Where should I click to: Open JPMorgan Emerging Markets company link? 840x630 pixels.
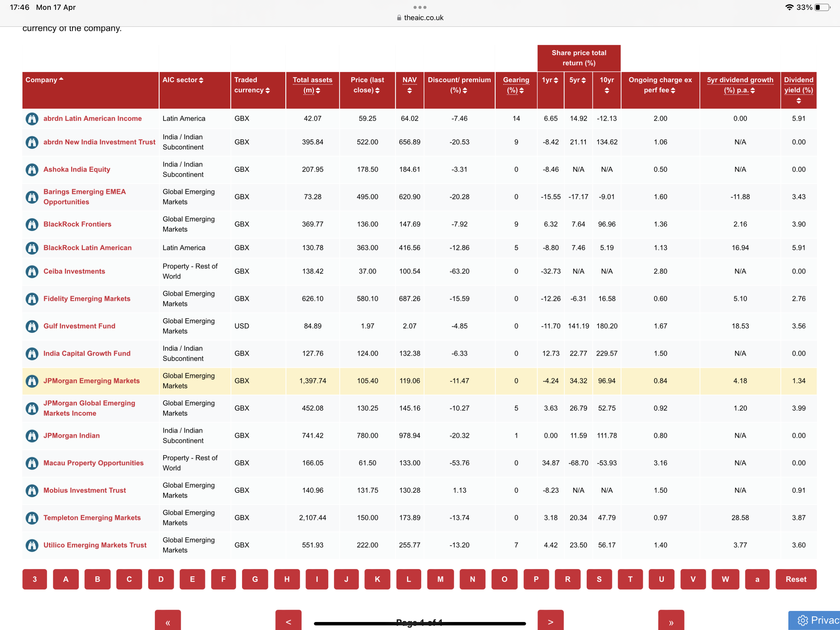(92, 381)
